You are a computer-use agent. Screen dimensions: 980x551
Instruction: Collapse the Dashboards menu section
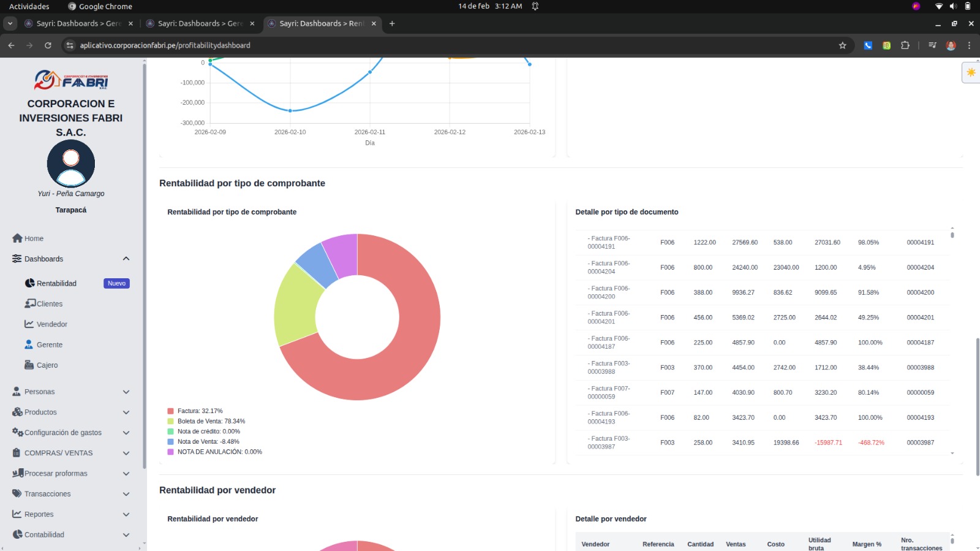(126, 259)
